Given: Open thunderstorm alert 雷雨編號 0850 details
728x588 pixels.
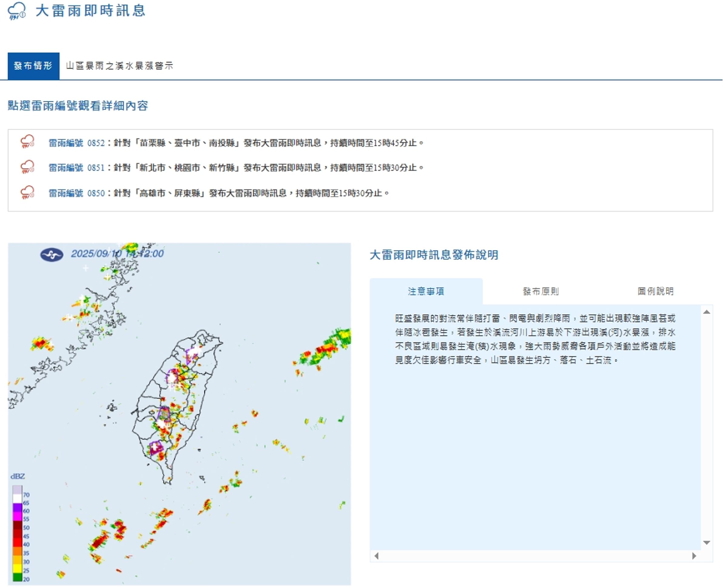Looking at the screenshot, I should [77, 194].
